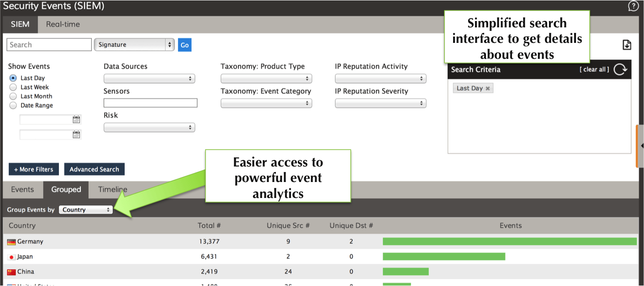Open the Data Sources dropdown
Viewport: 644px width, 286px height.
pos(149,78)
